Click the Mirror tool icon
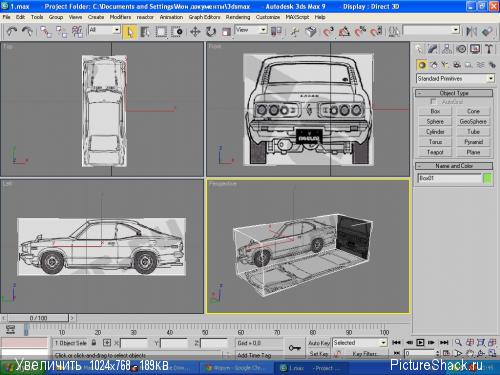 (471, 32)
